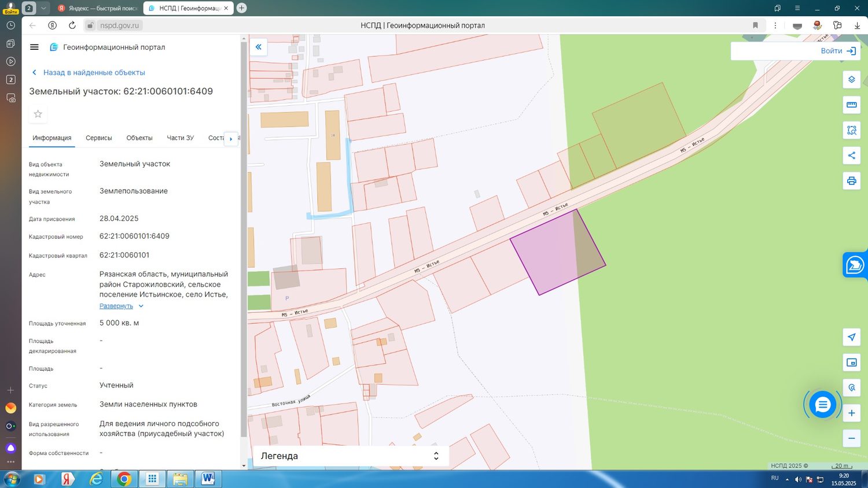Viewport: 868px width, 488px height.
Task: Add the land plot to favorites with the star
Action: (x=38, y=114)
